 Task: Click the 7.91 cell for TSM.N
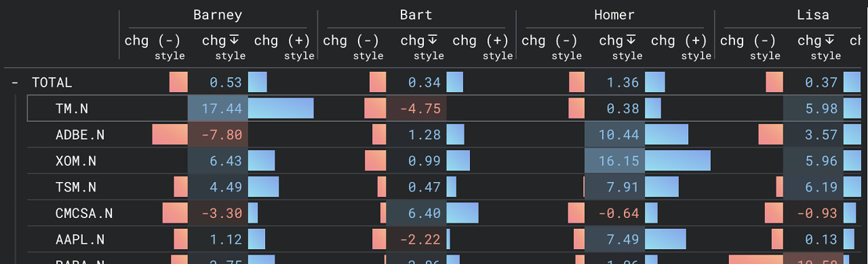[614, 187]
